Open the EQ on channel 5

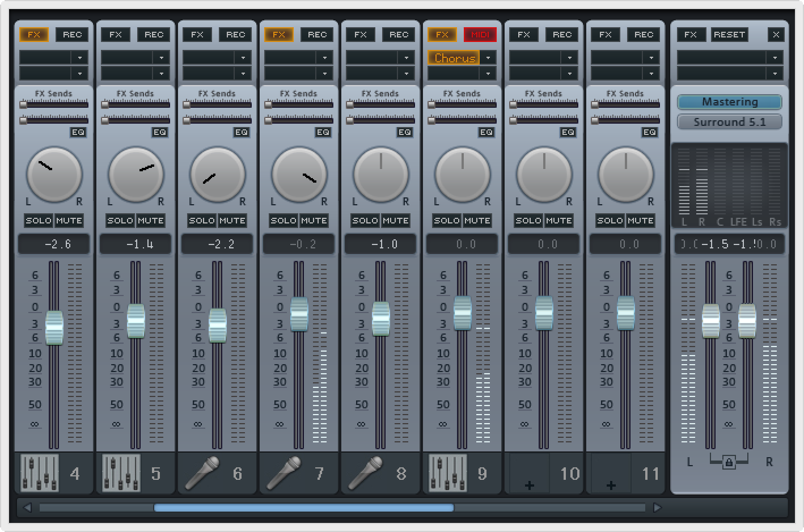click(x=160, y=132)
